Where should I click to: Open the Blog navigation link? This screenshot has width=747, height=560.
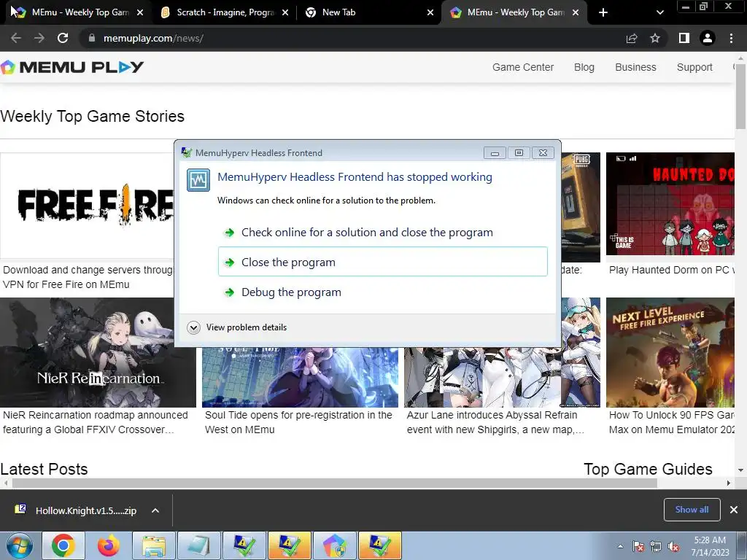[584, 67]
